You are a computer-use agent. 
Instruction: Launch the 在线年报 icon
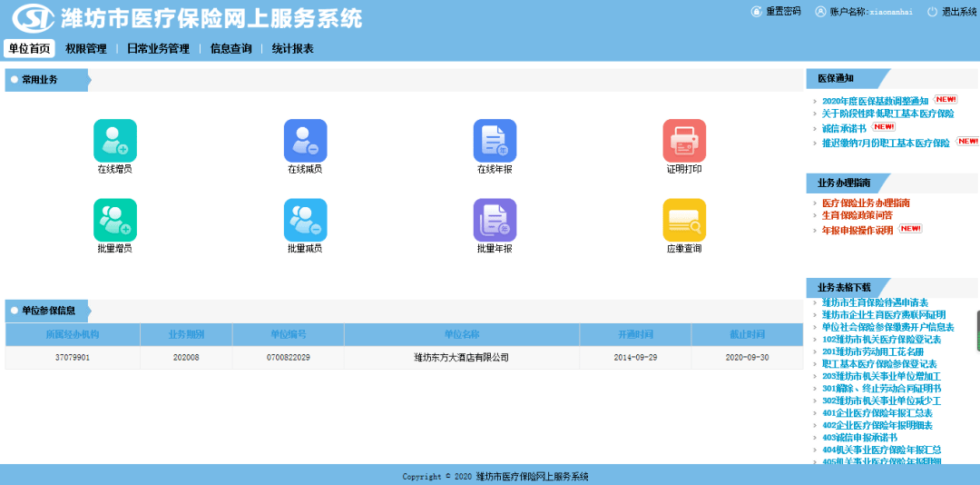click(x=495, y=141)
